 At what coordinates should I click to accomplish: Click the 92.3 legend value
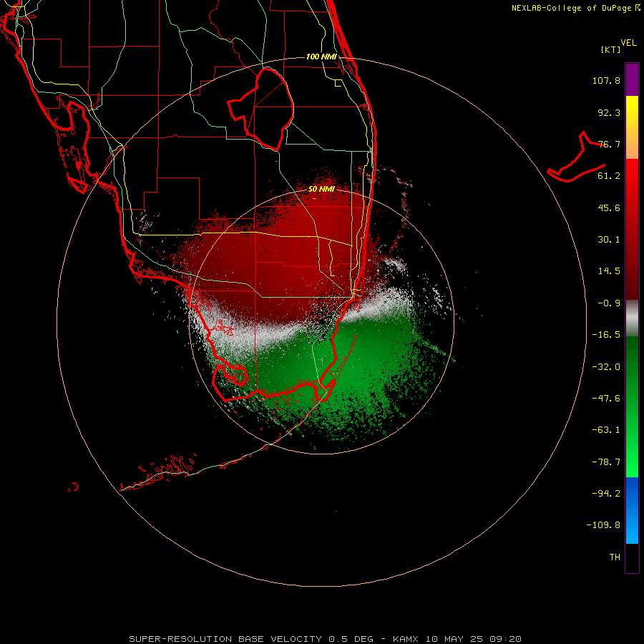609,112
